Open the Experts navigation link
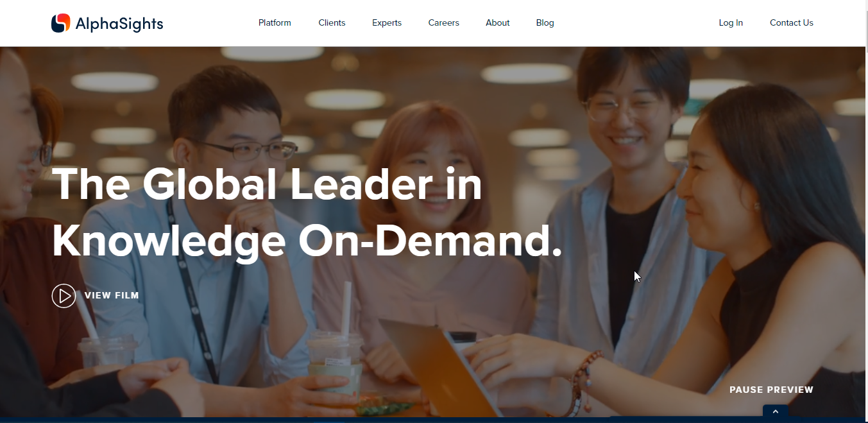 point(387,22)
